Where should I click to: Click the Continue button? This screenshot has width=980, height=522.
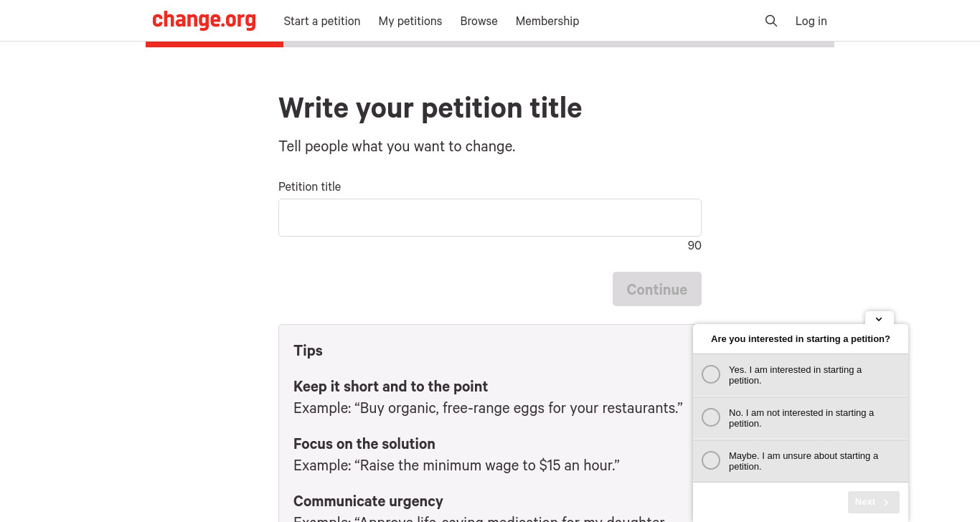657,289
